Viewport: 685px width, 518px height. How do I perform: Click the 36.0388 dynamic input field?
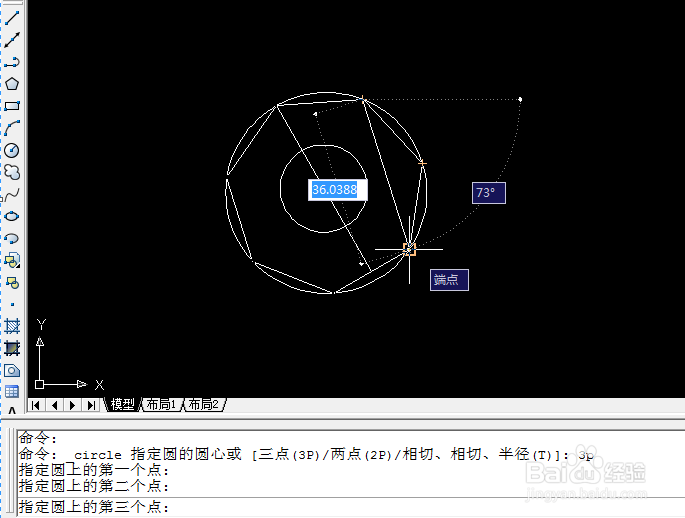(x=338, y=190)
